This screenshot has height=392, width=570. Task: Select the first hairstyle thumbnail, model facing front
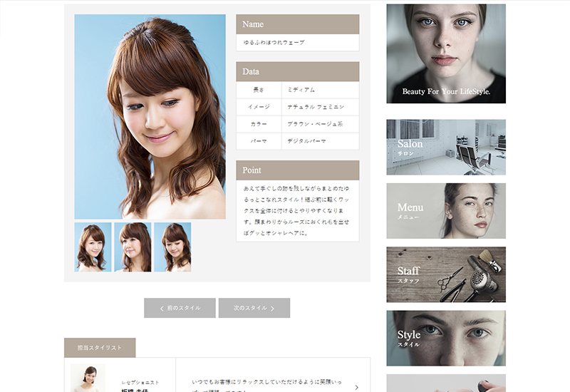coord(93,247)
